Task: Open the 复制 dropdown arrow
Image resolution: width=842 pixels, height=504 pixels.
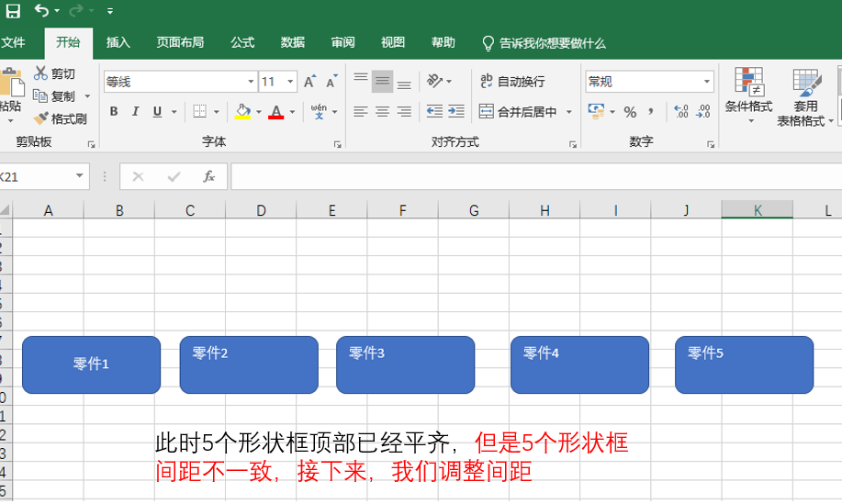Action: point(87,96)
